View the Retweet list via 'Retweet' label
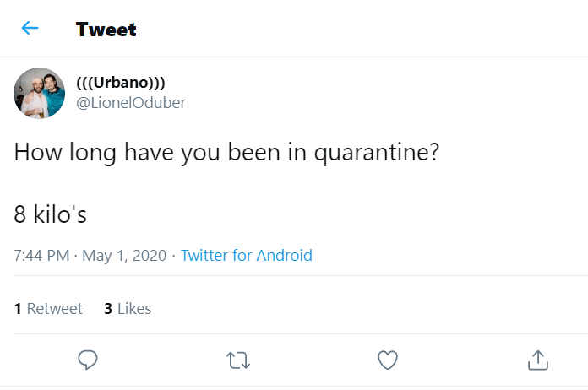The height and width of the screenshot is (390, 588). click(x=55, y=309)
